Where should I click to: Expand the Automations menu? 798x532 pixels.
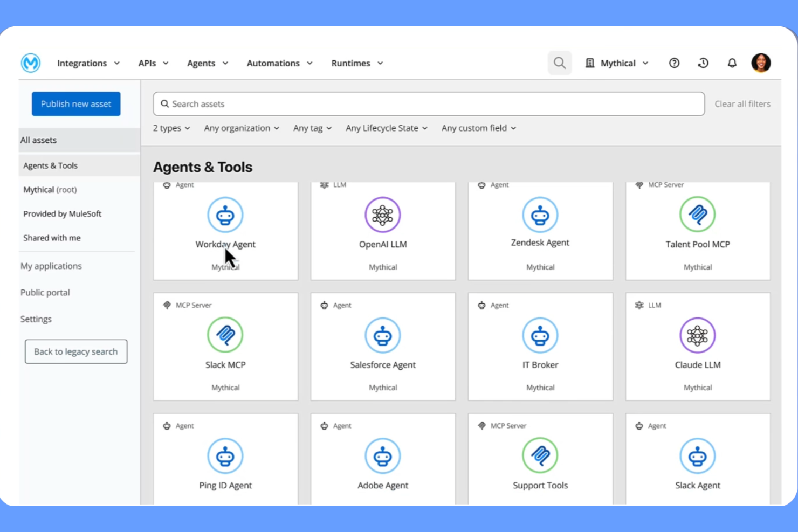point(279,63)
